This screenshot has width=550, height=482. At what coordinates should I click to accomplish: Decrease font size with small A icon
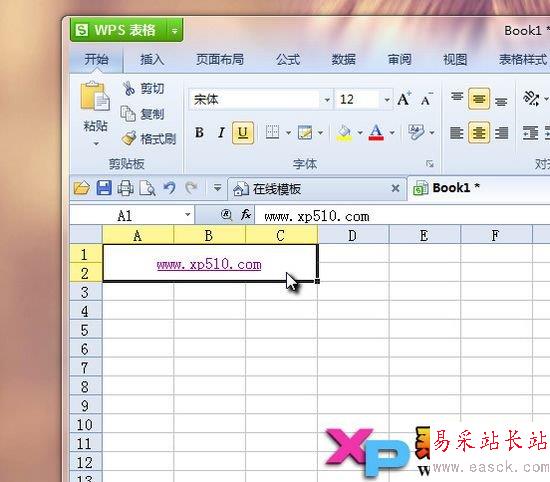click(x=426, y=100)
